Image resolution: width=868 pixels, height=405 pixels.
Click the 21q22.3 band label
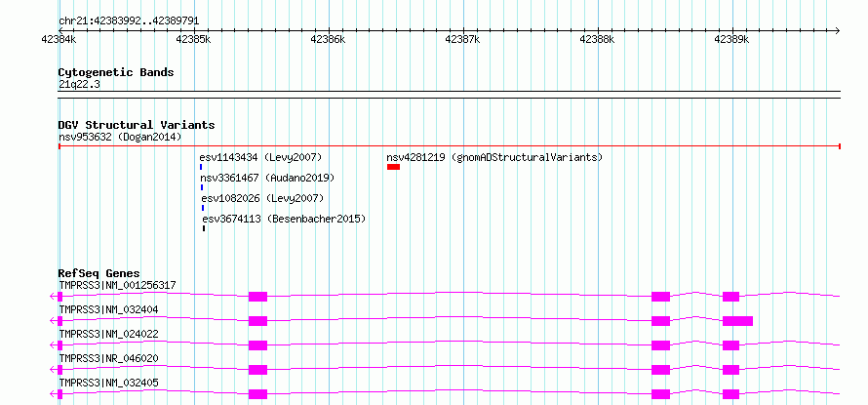[79, 84]
